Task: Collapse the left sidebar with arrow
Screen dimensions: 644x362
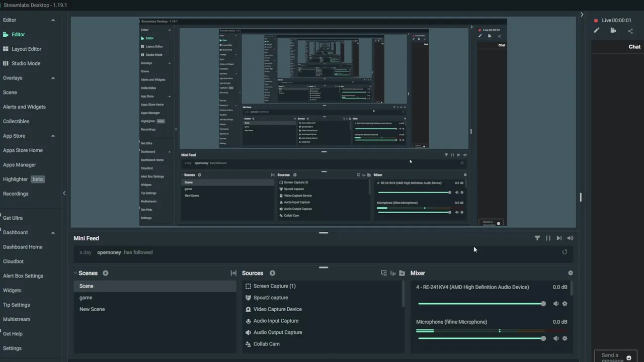Action: click(x=64, y=193)
